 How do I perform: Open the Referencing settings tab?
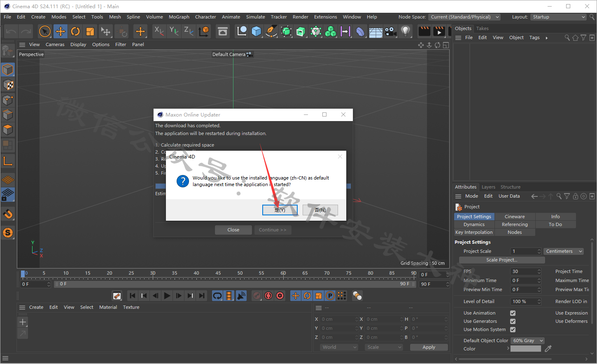pyautogui.click(x=515, y=224)
